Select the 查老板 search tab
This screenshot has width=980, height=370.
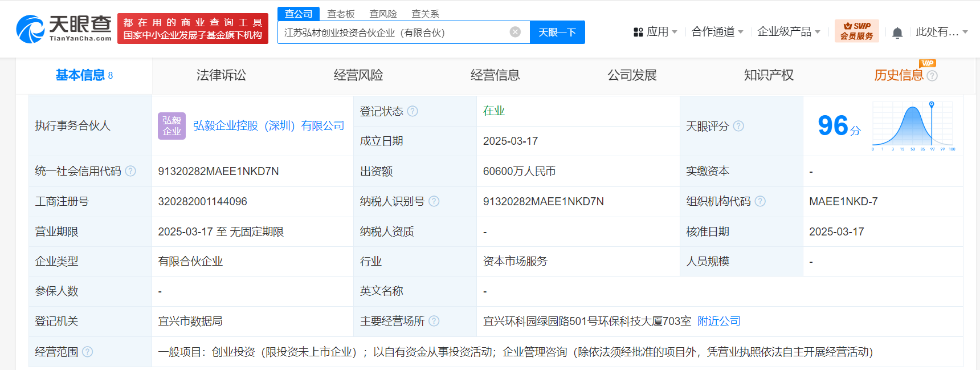pyautogui.click(x=341, y=14)
